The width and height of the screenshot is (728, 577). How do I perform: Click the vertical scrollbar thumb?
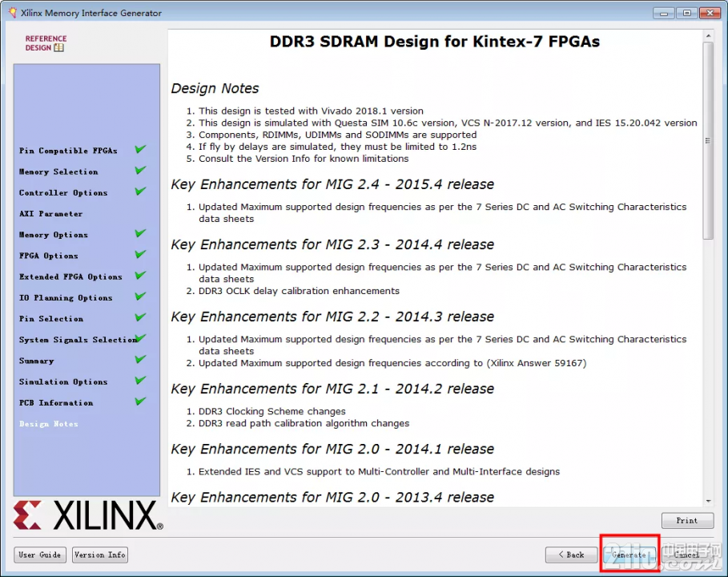pos(708,140)
